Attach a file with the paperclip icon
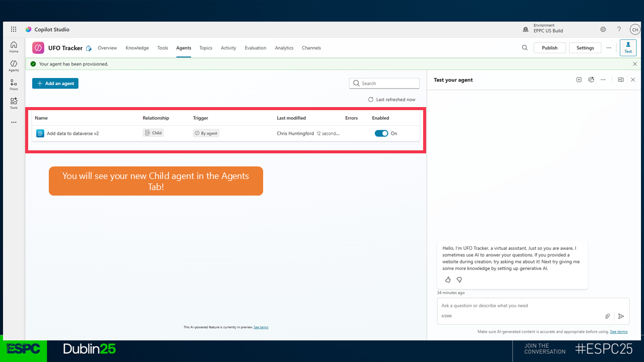This screenshot has height=362, width=644. (607, 316)
